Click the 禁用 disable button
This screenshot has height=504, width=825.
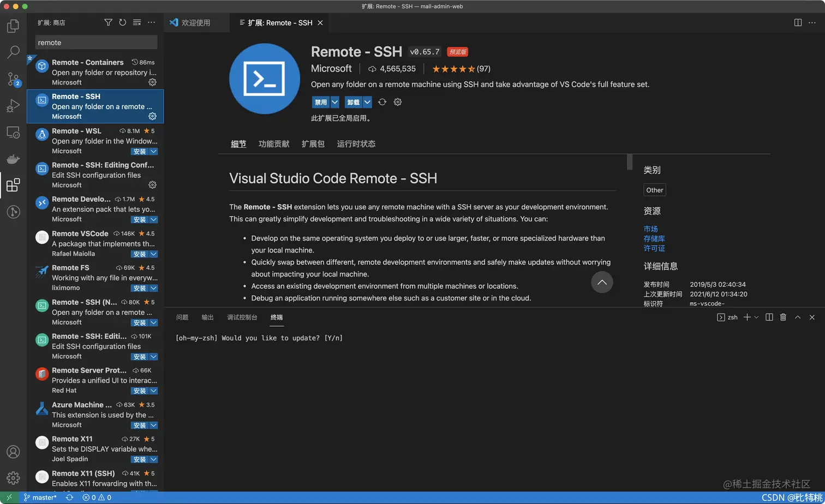pos(321,102)
